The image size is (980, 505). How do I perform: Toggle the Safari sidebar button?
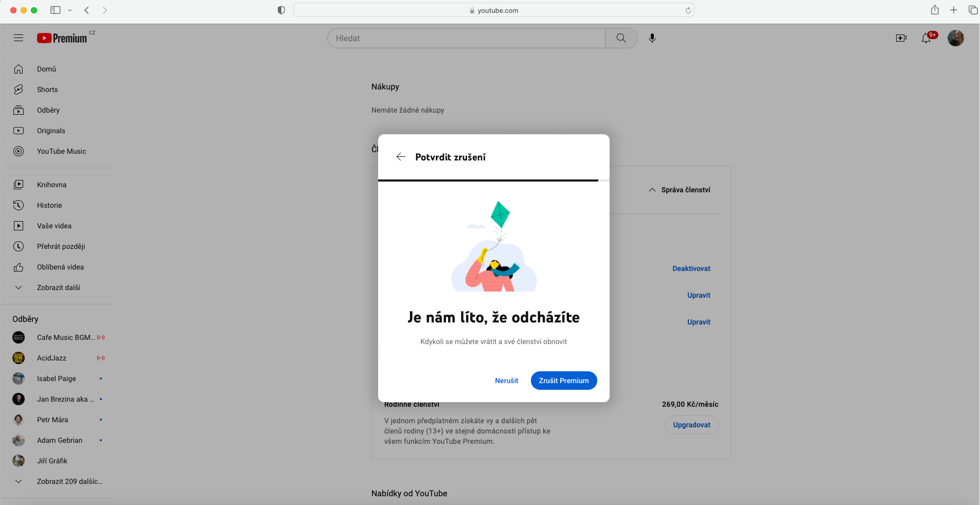(x=56, y=10)
